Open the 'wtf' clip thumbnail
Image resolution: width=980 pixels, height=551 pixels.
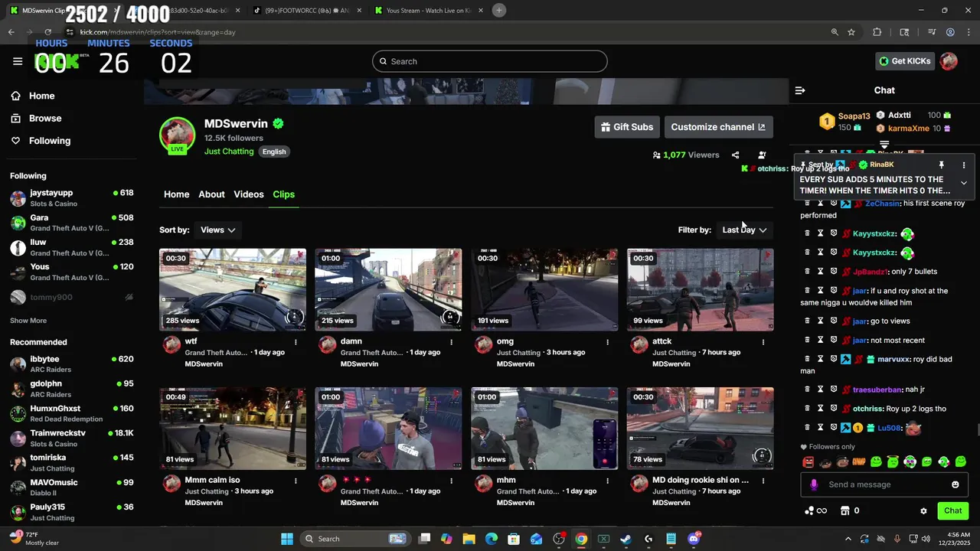point(233,289)
